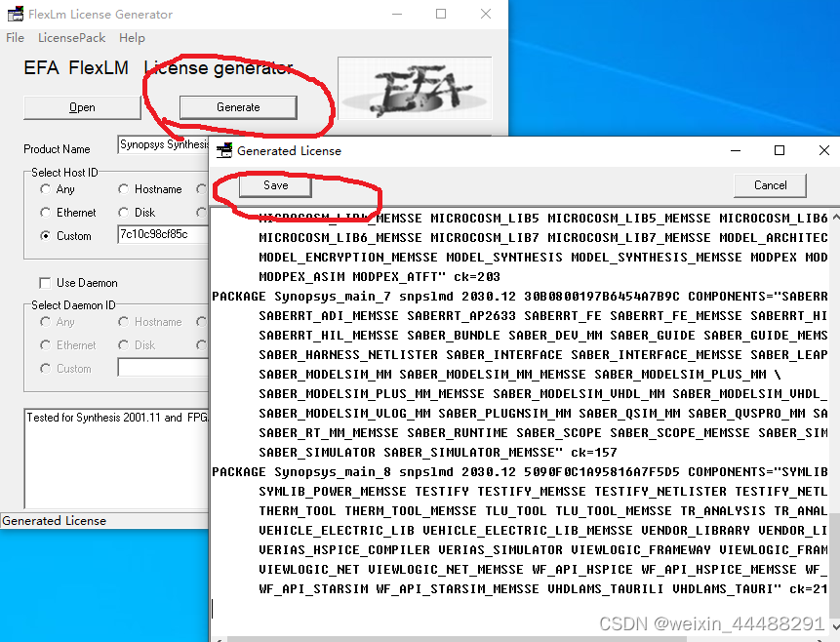Select the Any host ID radio
840x642 pixels.
46,189
